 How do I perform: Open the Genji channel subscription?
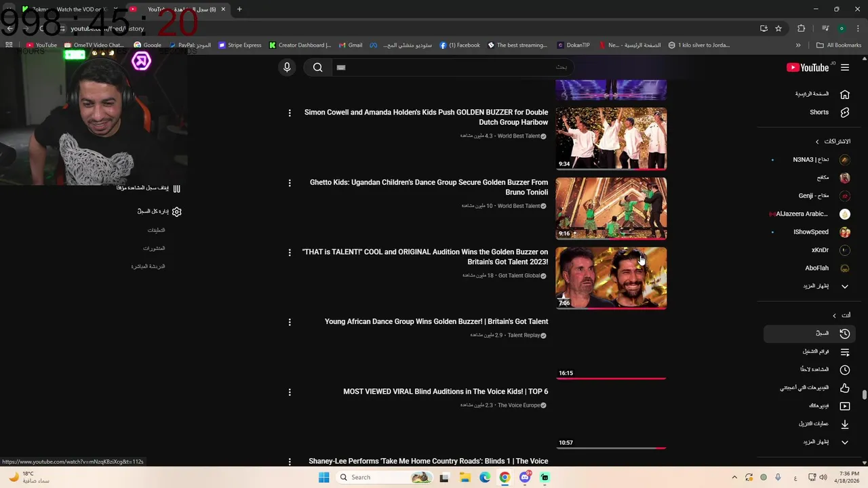coord(810,196)
